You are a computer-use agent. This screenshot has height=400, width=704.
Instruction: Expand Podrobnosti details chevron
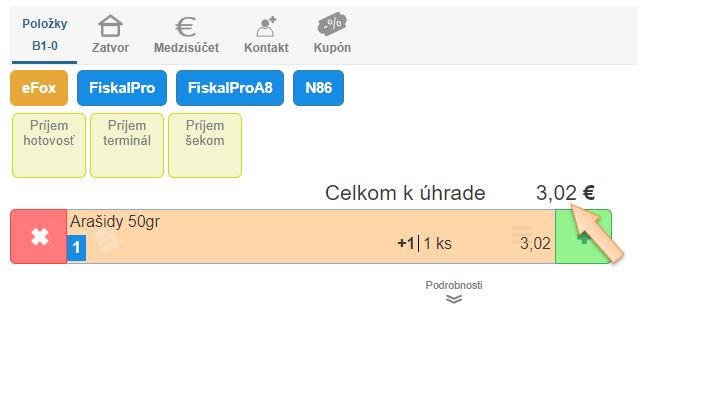454,298
